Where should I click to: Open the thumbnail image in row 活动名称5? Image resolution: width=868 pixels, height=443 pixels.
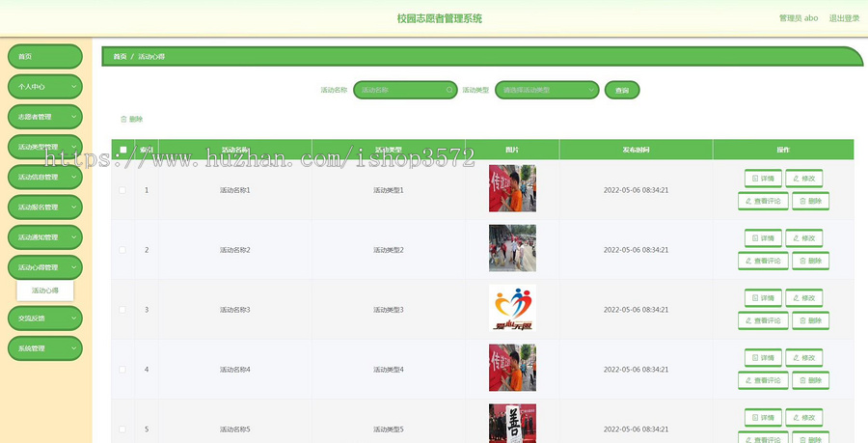click(x=512, y=424)
